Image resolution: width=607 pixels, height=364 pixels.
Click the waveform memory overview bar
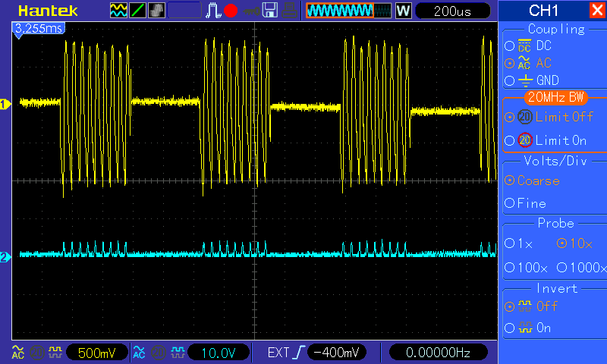coord(349,11)
